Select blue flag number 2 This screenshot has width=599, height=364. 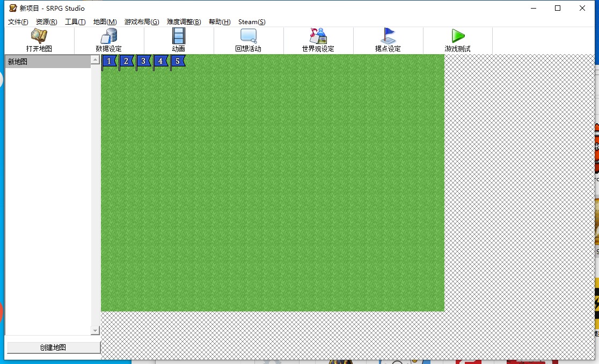[x=127, y=62]
